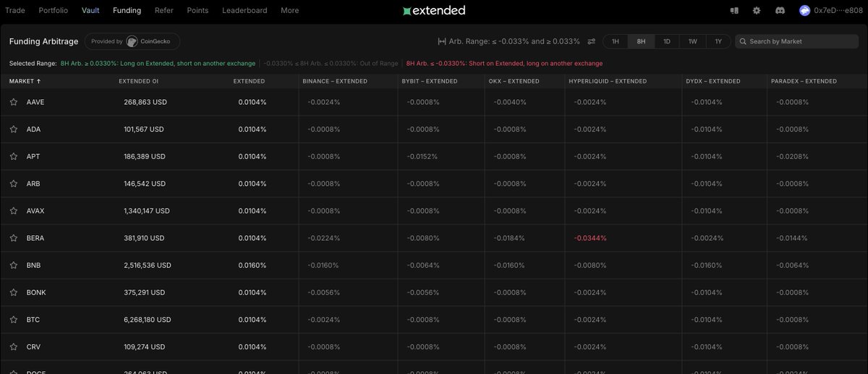Viewport: 868px width, 374px height.
Task: Select the 1Y funding interval
Action: [718, 41]
